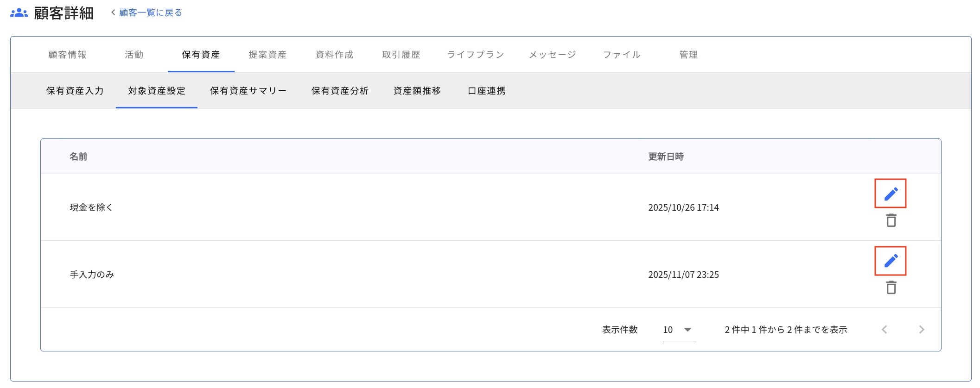Delete the 現金を除く row with trash icon
The height and width of the screenshot is (388, 980).
[x=891, y=220]
